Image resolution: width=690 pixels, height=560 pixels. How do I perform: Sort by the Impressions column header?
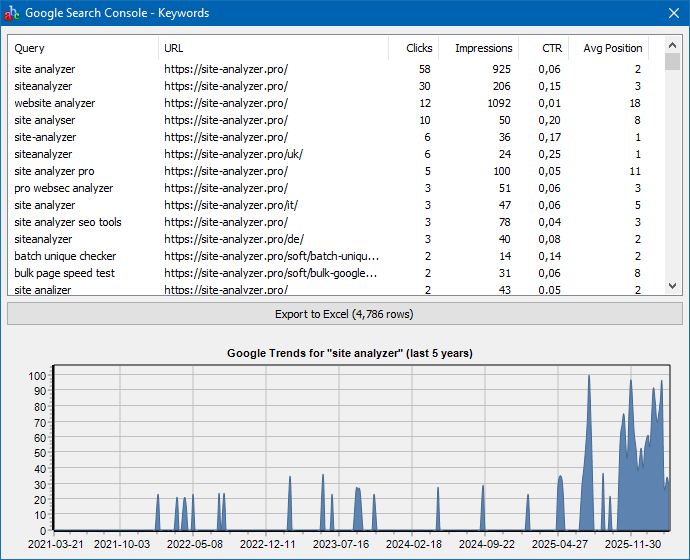pyautogui.click(x=479, y=48)
